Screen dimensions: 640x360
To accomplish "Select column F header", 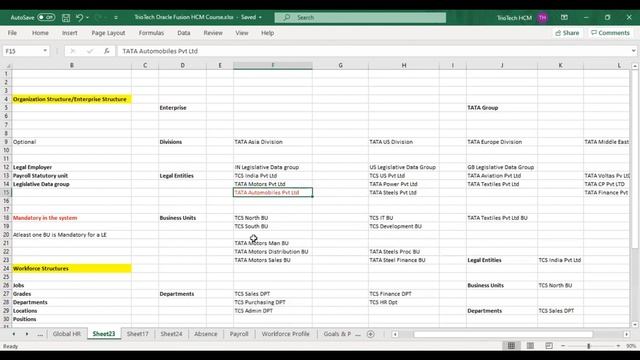I will coord(273,65).
